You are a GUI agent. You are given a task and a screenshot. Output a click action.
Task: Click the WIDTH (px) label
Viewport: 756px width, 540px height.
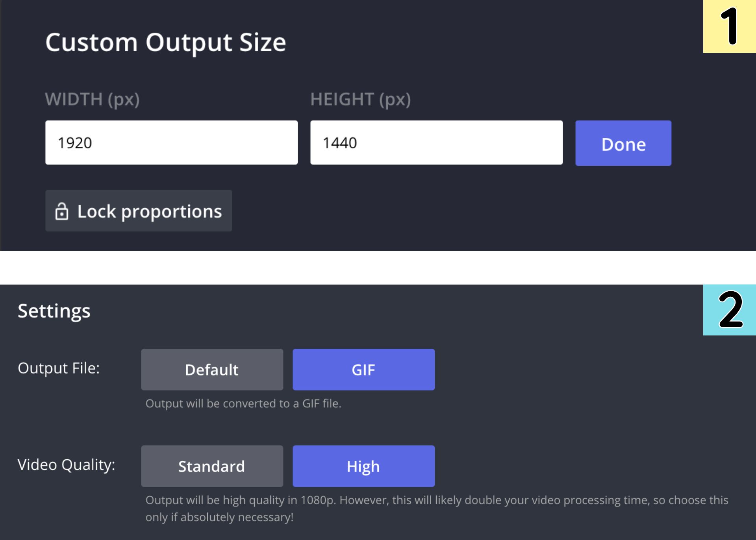coord(92,99)
